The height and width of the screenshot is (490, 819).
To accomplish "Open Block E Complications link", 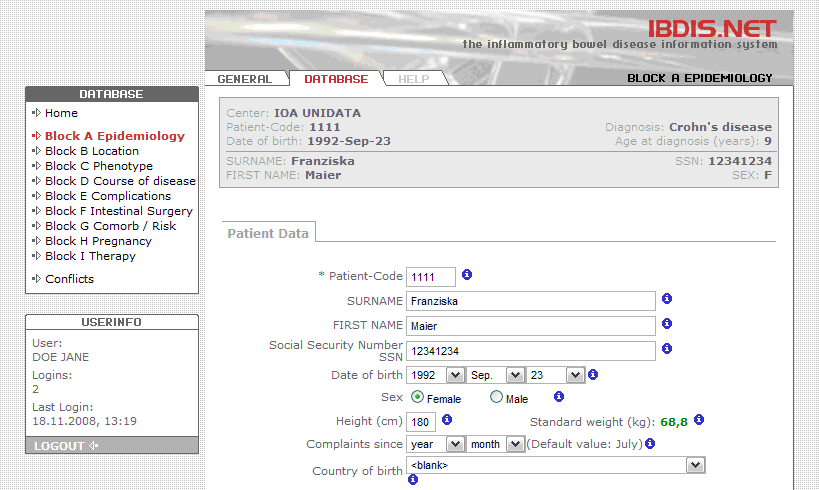I will click(108, 196).
